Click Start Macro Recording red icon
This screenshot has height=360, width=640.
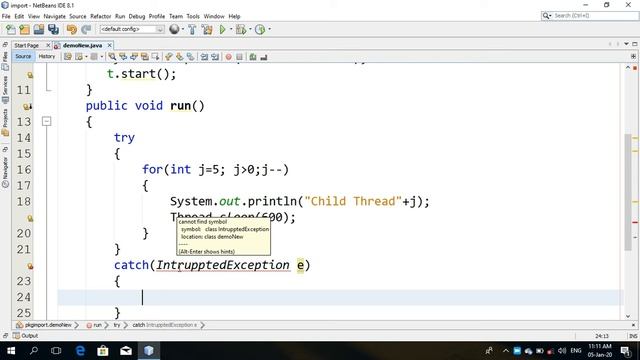(229, 57)
